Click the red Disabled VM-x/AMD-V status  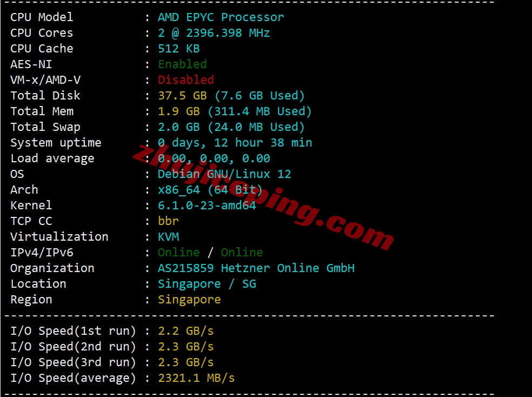(186, 80)
